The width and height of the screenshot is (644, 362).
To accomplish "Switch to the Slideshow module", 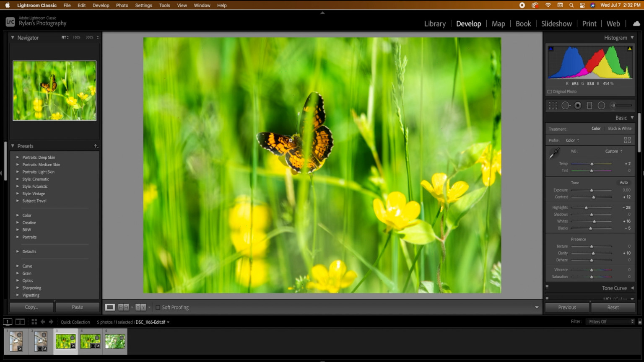I will 556,24.
